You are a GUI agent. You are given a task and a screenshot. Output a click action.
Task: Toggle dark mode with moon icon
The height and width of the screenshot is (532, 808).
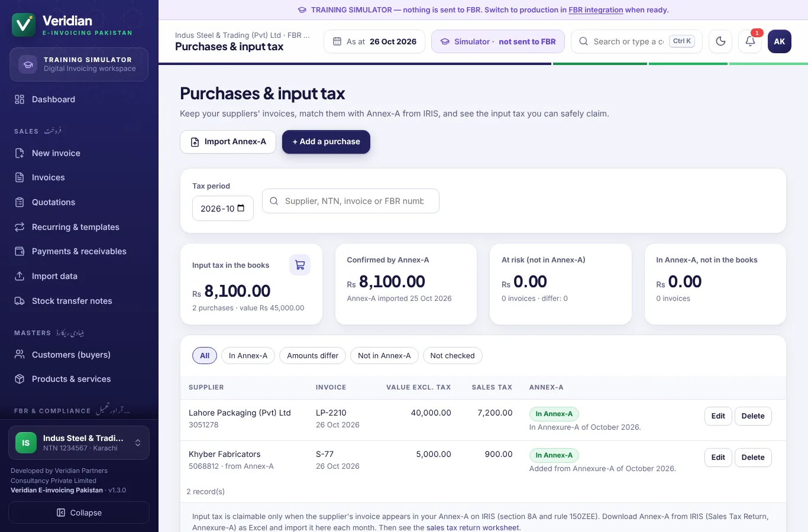[720, 41]
